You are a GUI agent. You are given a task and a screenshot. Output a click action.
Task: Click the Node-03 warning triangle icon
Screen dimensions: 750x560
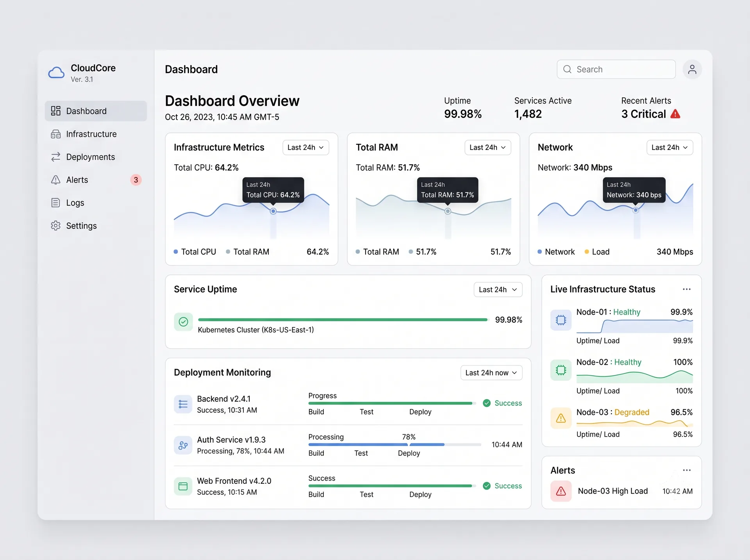click(561, 419)
